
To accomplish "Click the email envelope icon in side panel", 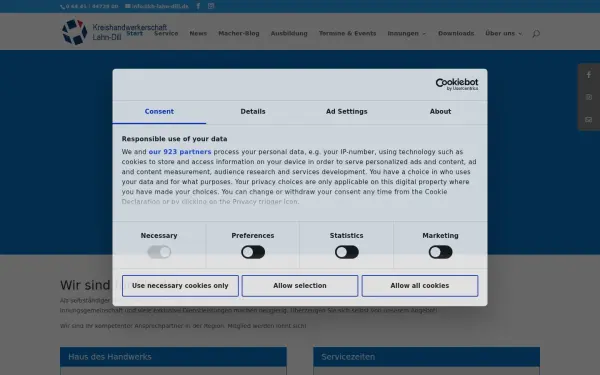I will [x=589, y=120].
